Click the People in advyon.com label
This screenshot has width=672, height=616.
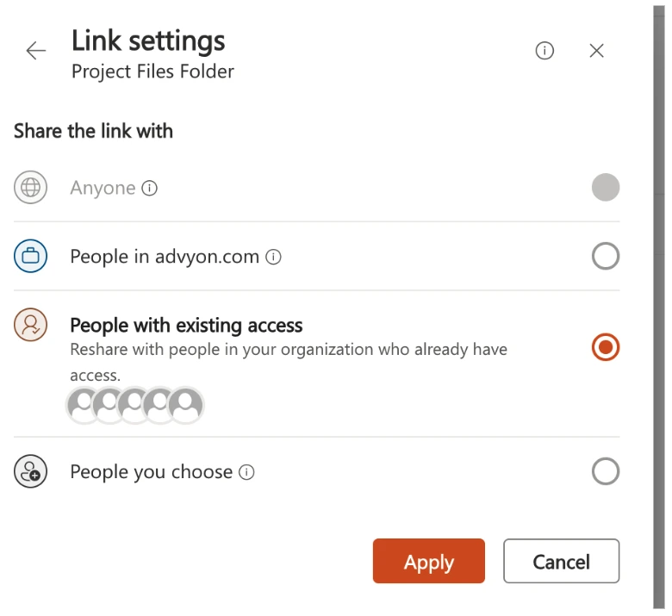(x=165, y=257)
